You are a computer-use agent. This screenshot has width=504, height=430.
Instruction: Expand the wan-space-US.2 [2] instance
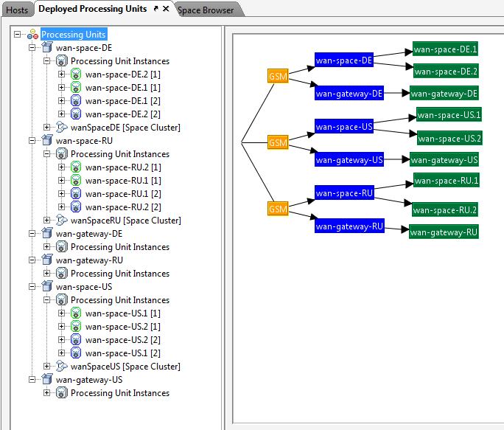62,340
